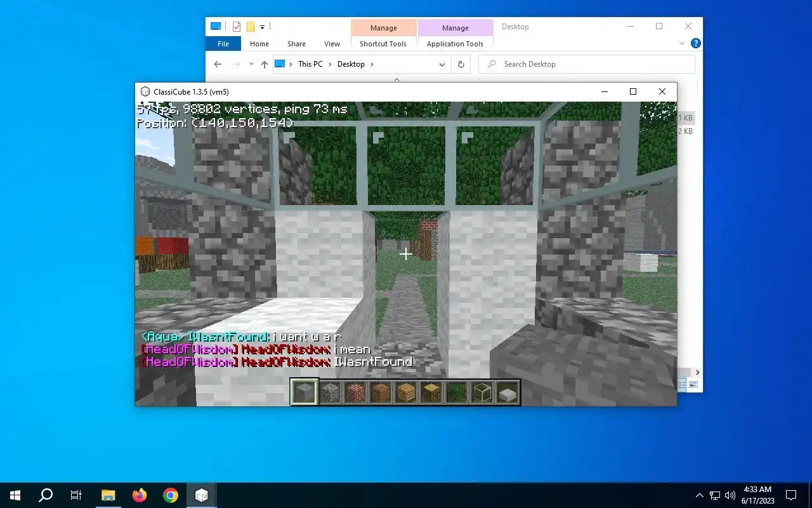Click the Search Desktop input box
Viewport: 812px width, 508px height.
tap(587, 64)
